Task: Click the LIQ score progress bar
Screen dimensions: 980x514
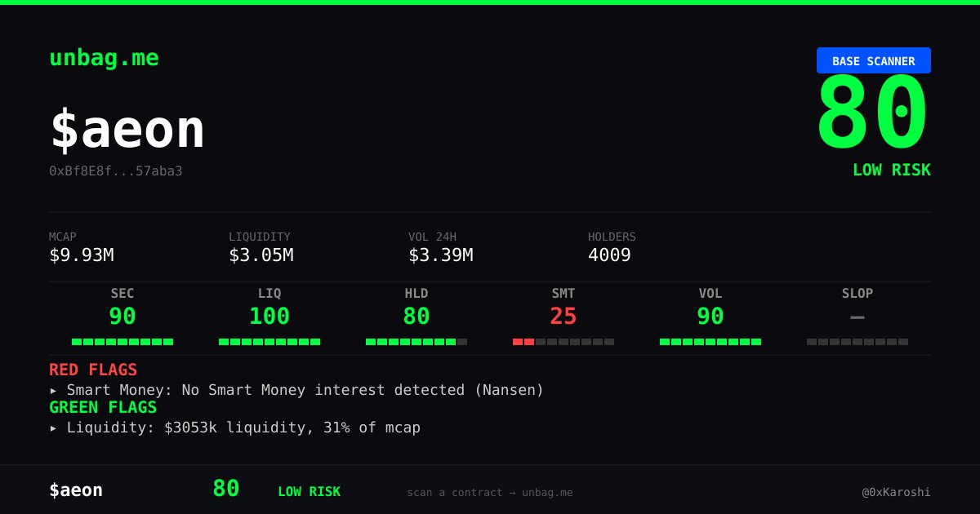Action: pos(269,342)
